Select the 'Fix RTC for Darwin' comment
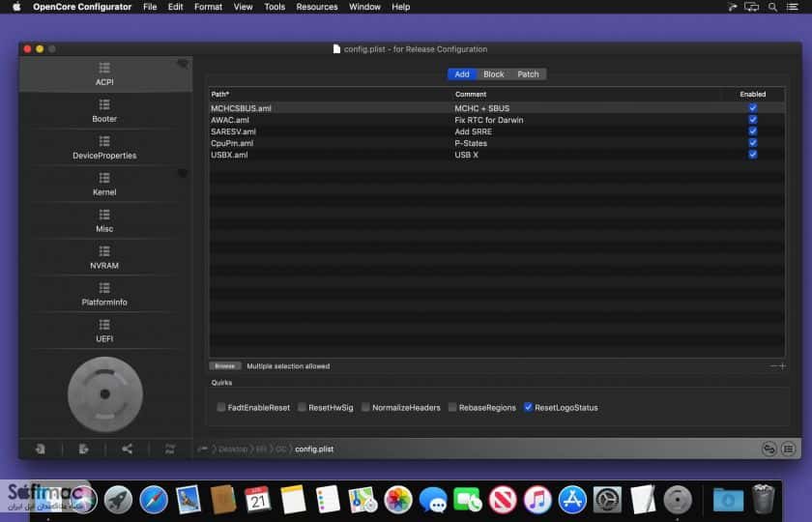This screenshot has width=812, height=522. click(x=489, y=120)
